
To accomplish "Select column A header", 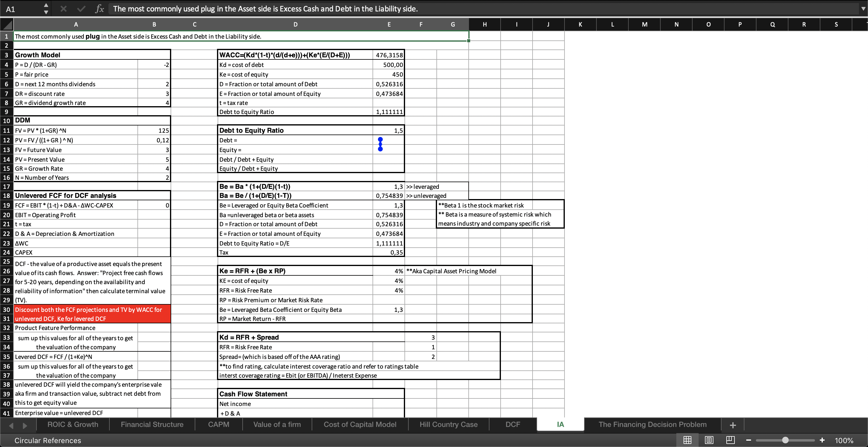I will tap(76, 24).
